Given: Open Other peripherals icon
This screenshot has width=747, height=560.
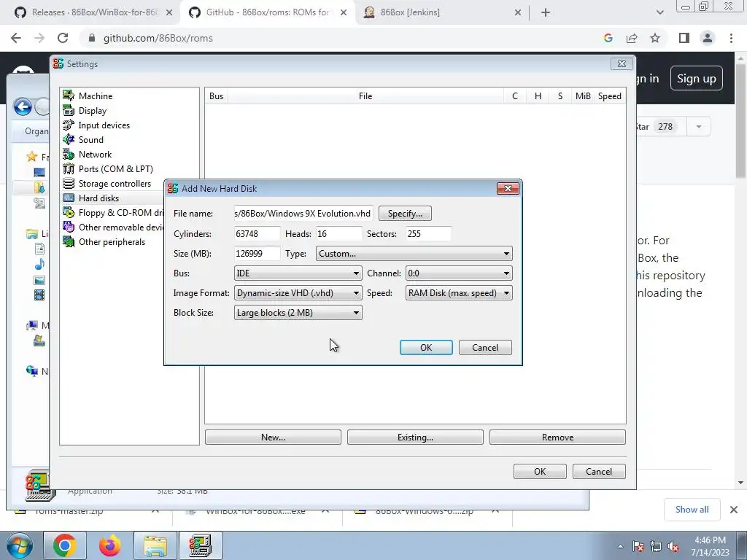Looking at the screenshot, I should pyautogui.click(x=69, y=242).
